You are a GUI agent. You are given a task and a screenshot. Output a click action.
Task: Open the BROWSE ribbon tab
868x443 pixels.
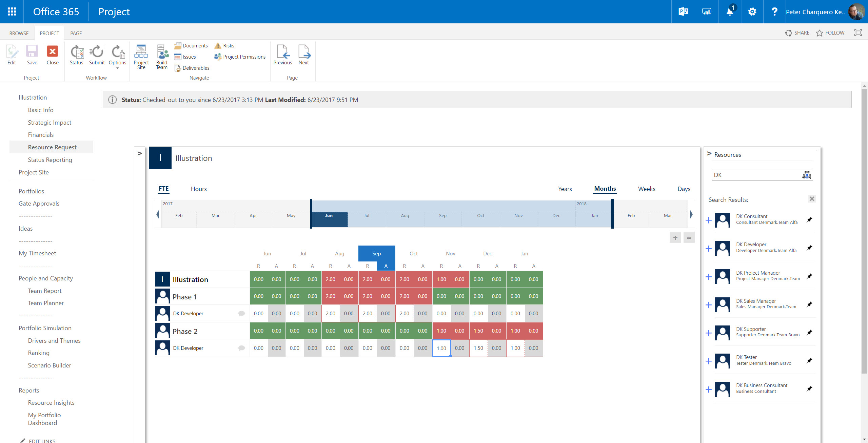(x=19, y=33)
